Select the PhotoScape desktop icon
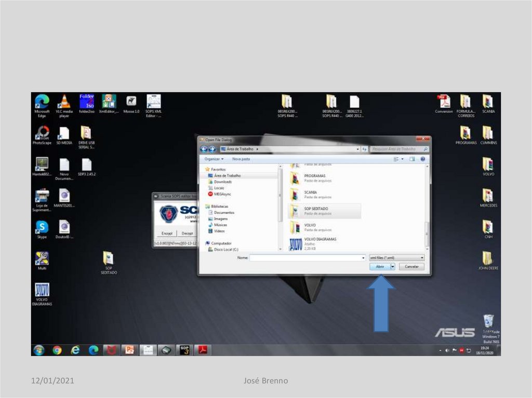 [x=42, y=135]
